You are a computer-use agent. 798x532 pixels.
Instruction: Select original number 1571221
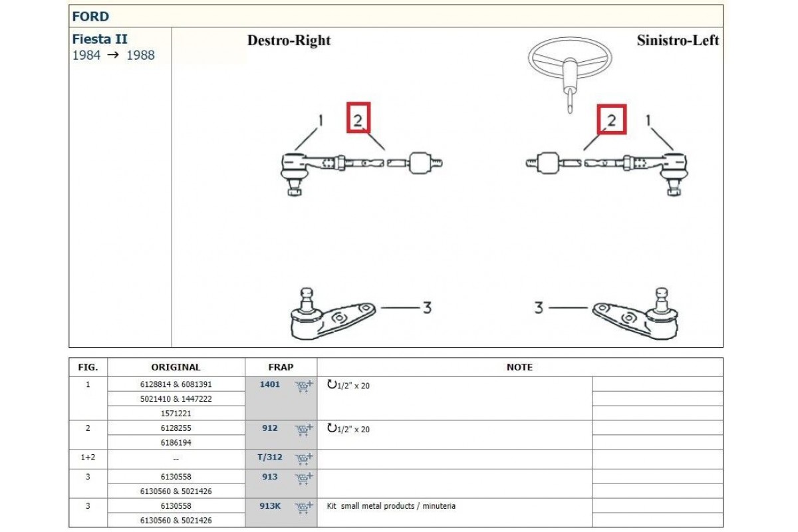coord(176,414)
